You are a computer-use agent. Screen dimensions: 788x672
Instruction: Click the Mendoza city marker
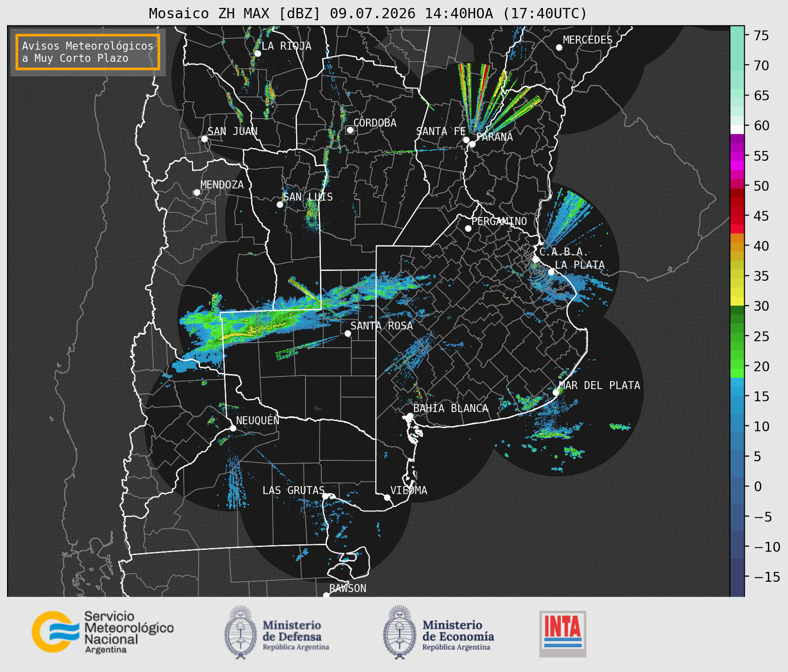197,193
